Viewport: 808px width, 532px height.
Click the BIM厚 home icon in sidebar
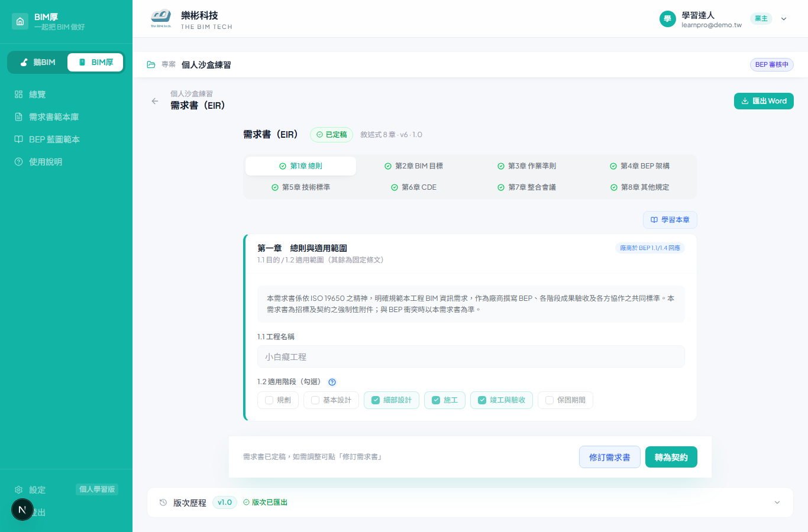[x=20, y=21]
